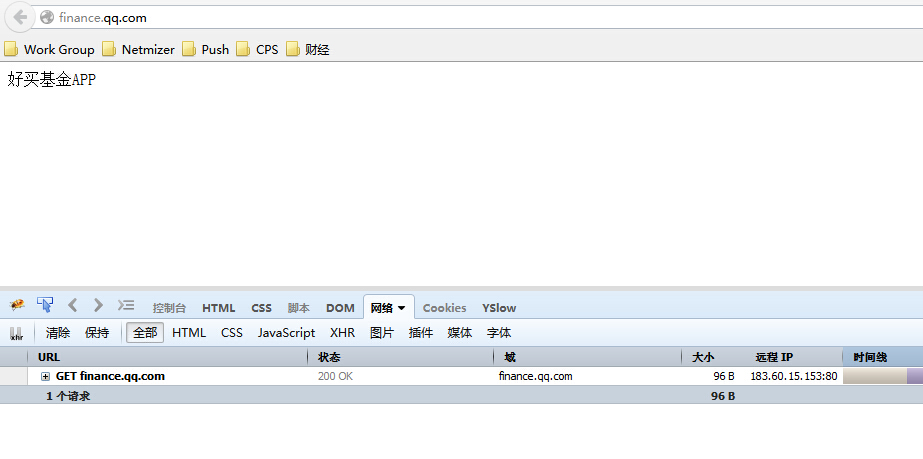Viewport: 923px width, 459px height.
Task: Click the XHR break icon
Action: pos(16,333)
